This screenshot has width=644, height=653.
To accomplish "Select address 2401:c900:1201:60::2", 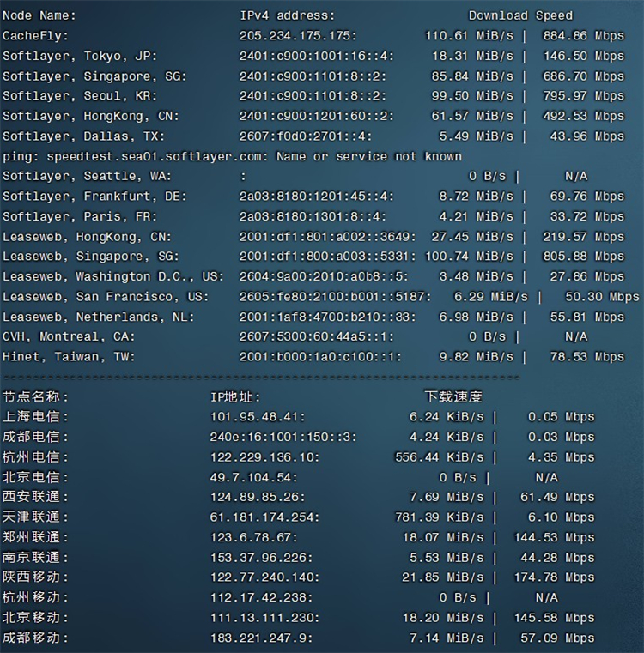I will 316,116.
